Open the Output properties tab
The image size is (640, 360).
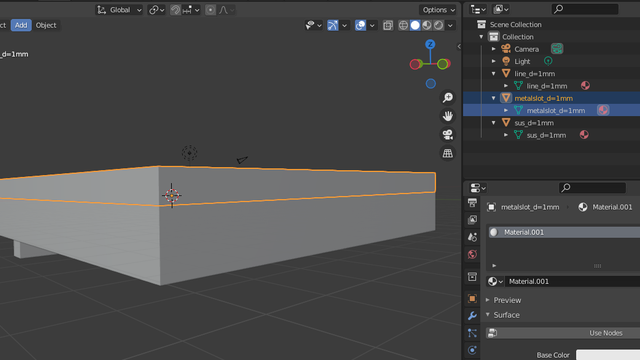[473, 202]
